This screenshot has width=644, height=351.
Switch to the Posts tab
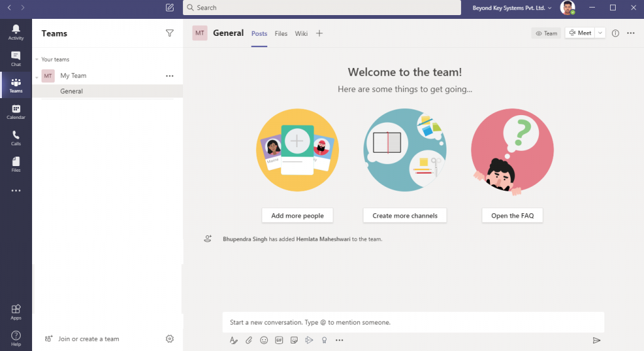tap(259, 34)
